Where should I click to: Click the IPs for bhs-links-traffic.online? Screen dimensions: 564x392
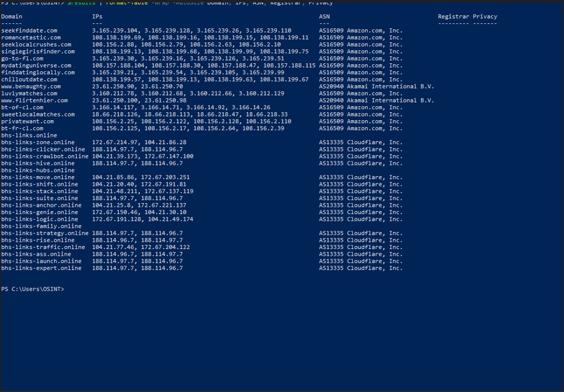coord(141,247)
